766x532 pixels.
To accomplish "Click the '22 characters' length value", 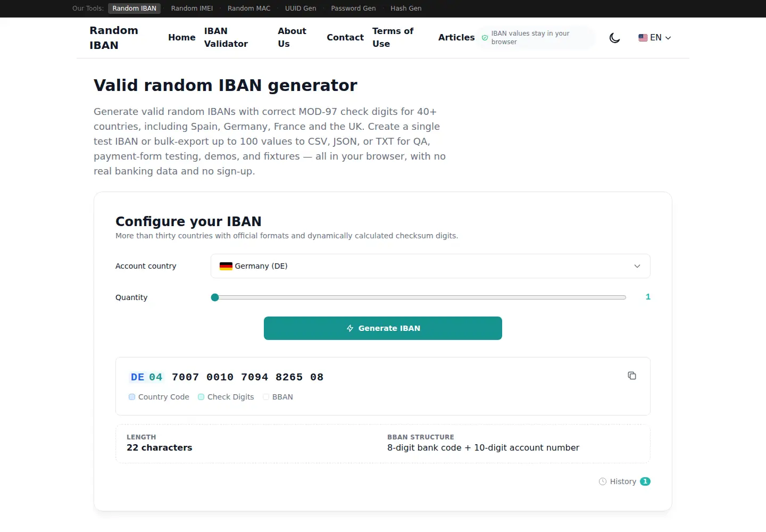I will (160, 447).
